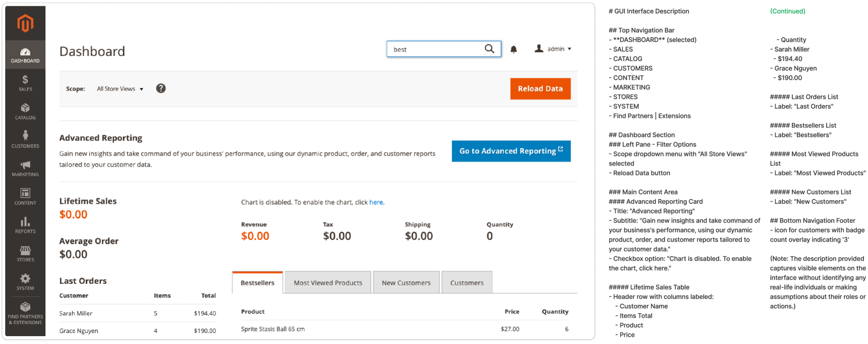Image resolution: width=868 pixels, height=344 pixels.
Task: Expand the All Store Views dropdown
Action: (120, 89)
